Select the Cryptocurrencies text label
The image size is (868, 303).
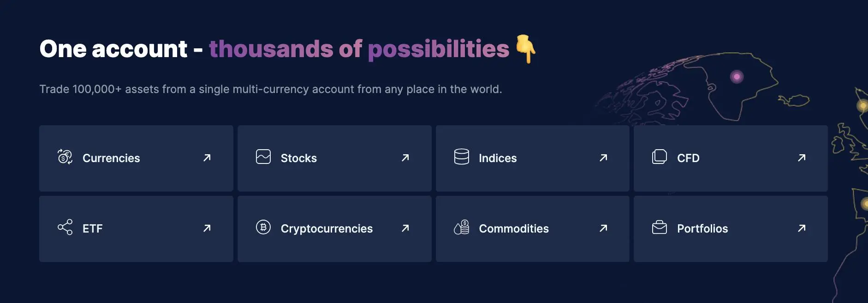(x=327, y=228)
